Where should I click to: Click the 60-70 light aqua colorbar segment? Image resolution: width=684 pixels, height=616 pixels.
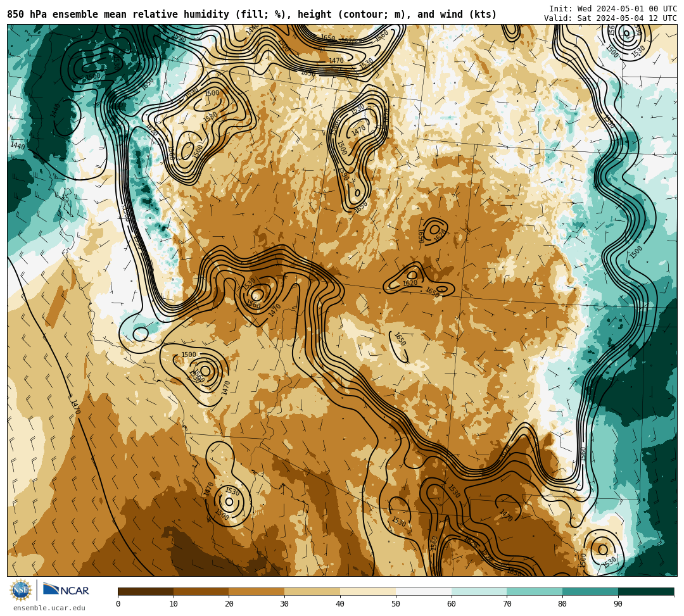click(479, 591)
